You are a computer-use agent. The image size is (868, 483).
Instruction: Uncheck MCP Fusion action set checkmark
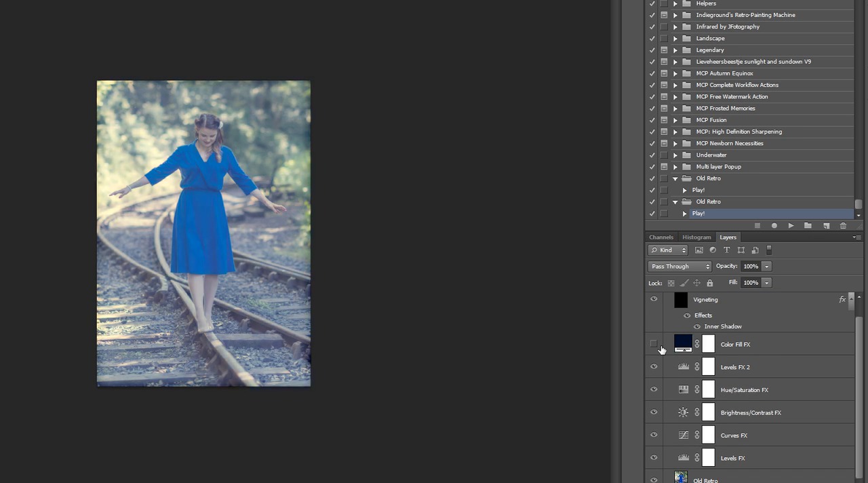652,120
